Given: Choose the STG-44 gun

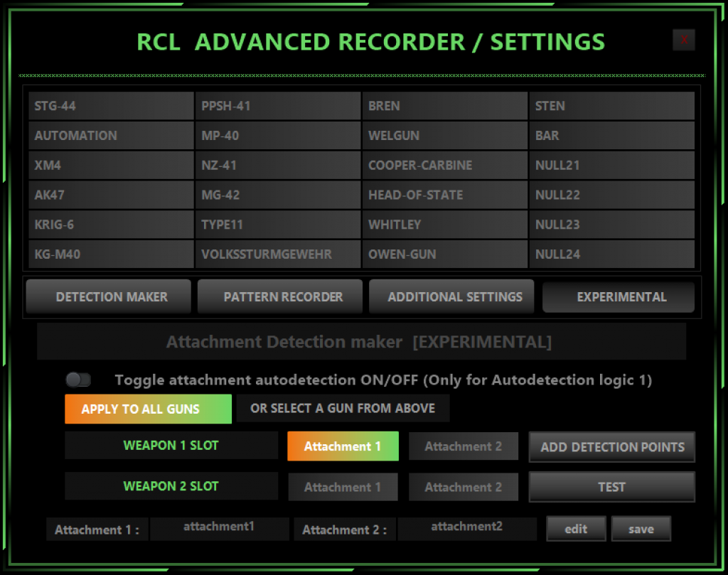Looking at the screenshot, I should point(111,106).
